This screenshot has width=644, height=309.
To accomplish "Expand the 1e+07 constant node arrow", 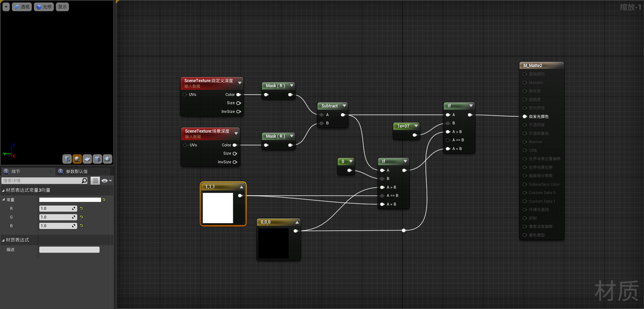I will 415,126.
